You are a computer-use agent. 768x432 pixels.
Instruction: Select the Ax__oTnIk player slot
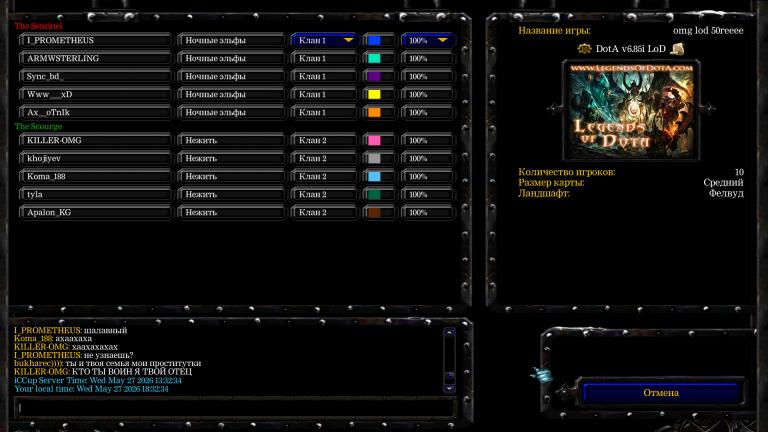coord(96,112)
